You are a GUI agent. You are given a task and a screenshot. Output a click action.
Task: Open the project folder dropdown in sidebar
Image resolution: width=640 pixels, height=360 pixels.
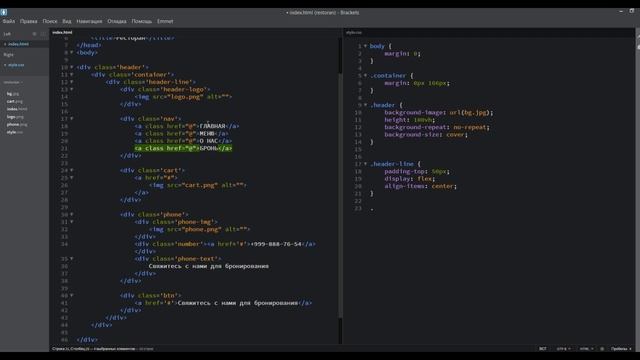click(x=13, y=82)
